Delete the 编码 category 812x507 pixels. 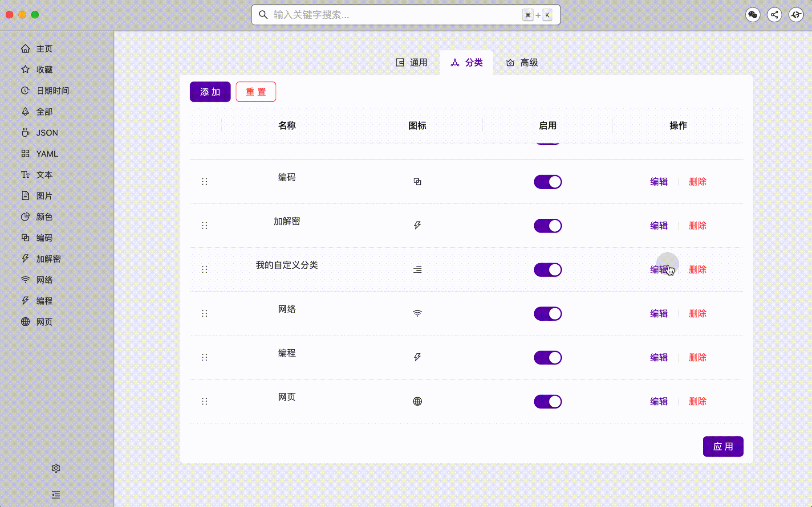pos(698,182)
